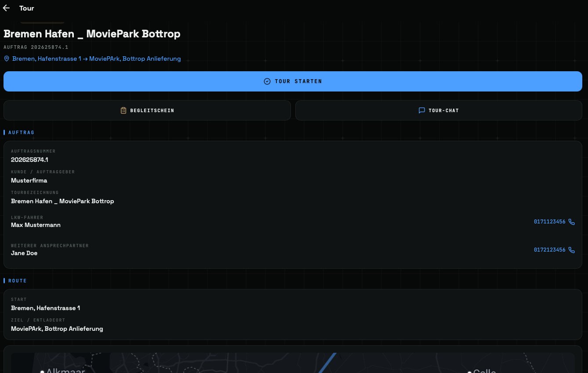Click the Weiterer Ansprechpartner label

pos(50,246)
